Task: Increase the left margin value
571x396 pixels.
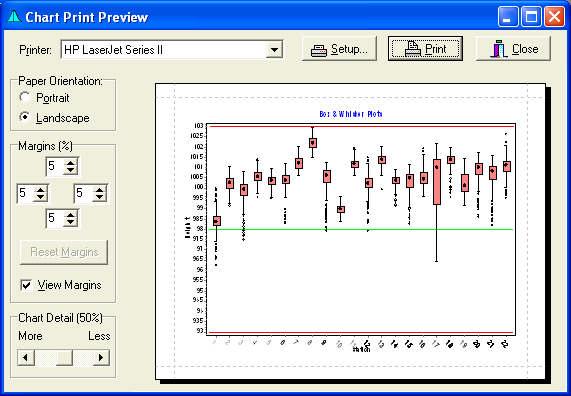Action: tap(41, 189)
